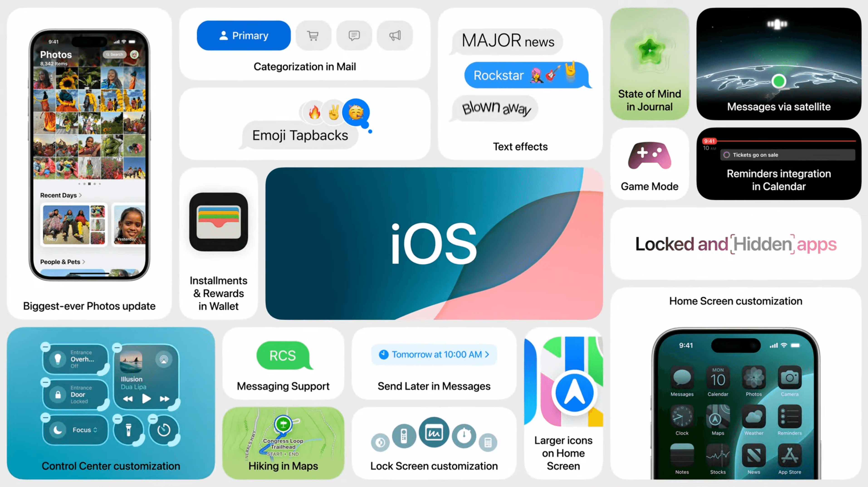
Task: Click Send Later in Messages feature
Action: click(x=433, y=368)
